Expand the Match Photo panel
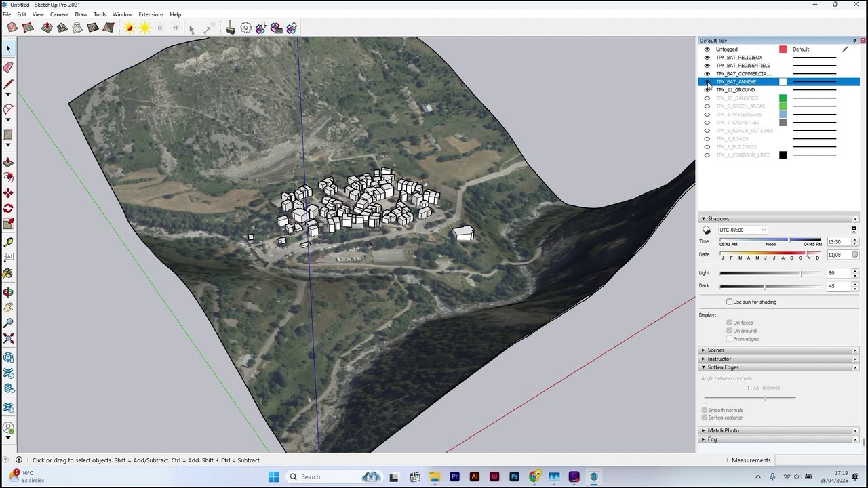The height and width of the screenshot is (488, 868). [703, 430]
